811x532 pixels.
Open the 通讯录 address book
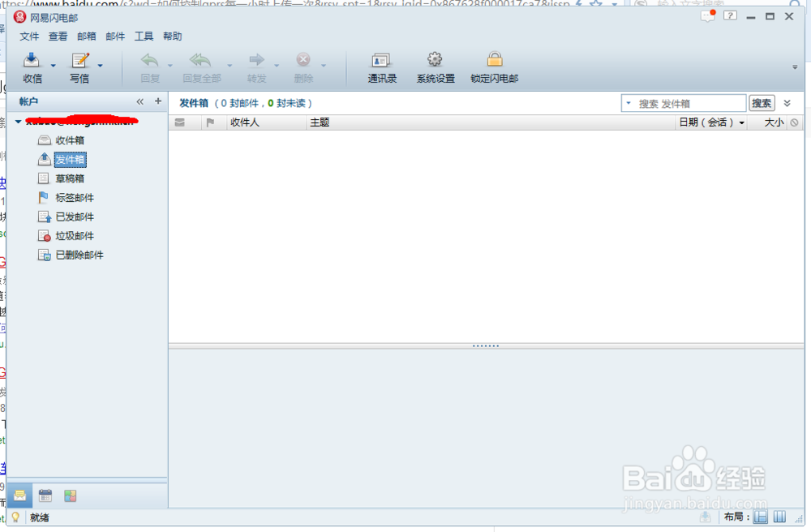382,68
